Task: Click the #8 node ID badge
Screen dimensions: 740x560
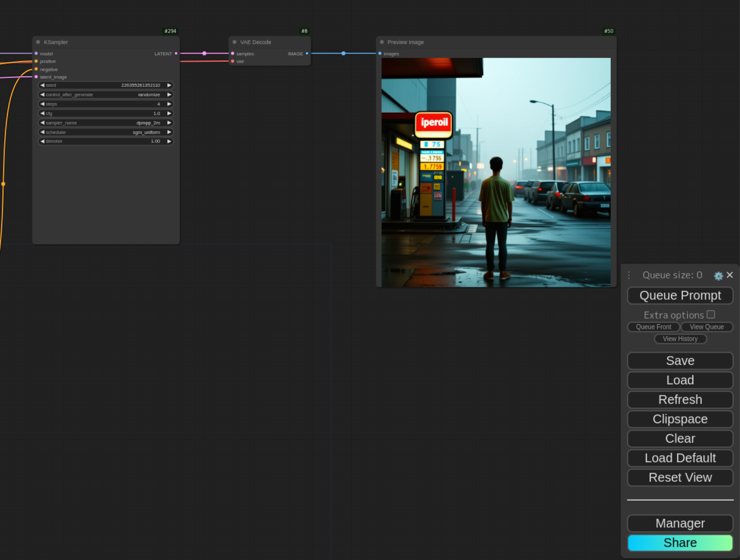Action: 304,31
